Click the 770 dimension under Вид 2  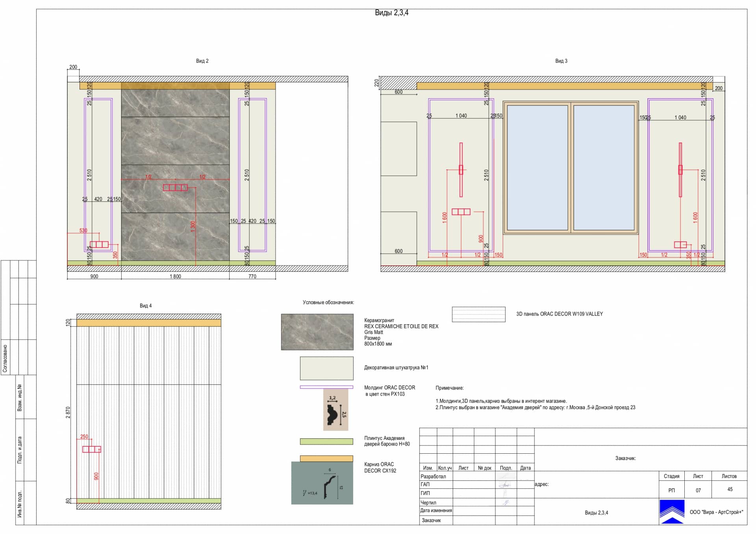(x=252, y=277)
